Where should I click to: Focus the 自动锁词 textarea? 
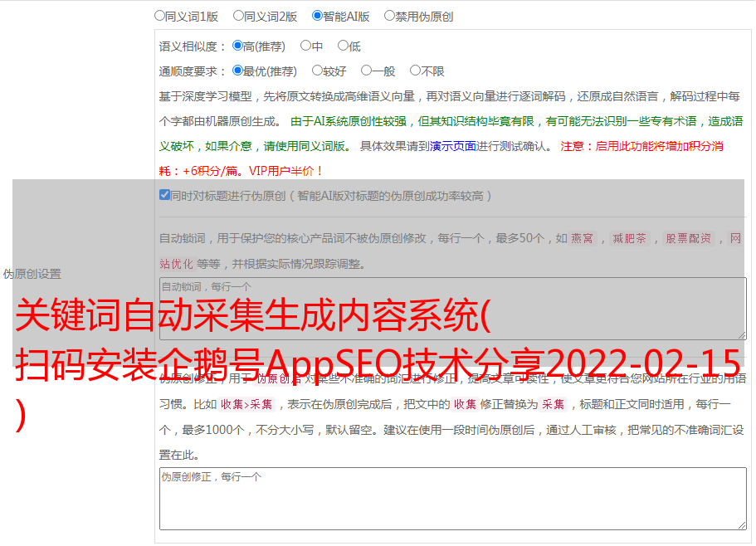[x=453, y=309]
